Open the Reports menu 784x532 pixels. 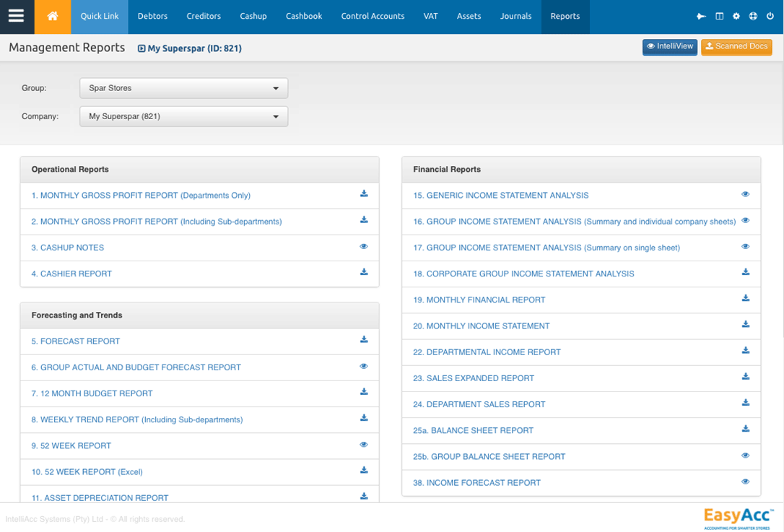pos(565,17)
